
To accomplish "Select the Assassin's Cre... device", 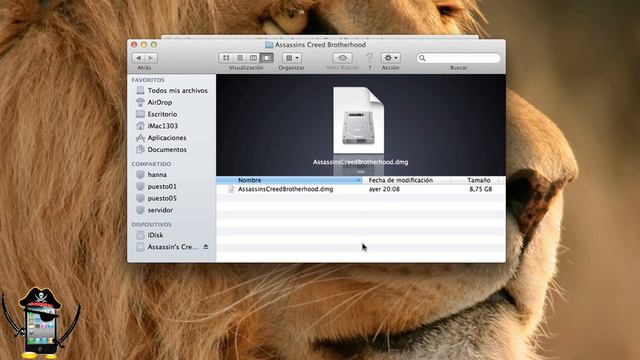I will click(167, 247).
